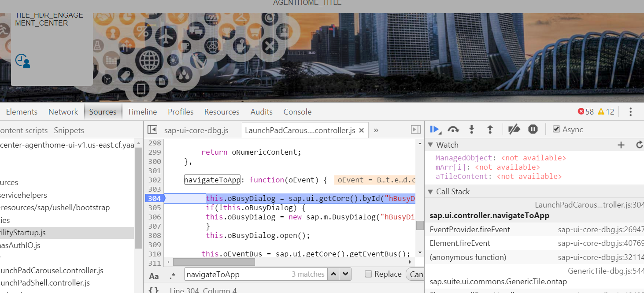The height and width of the screenshot is (293, 644).
Task: Click the code editor vertical scrollbar thumb
Action: click(x=420, y=225)
